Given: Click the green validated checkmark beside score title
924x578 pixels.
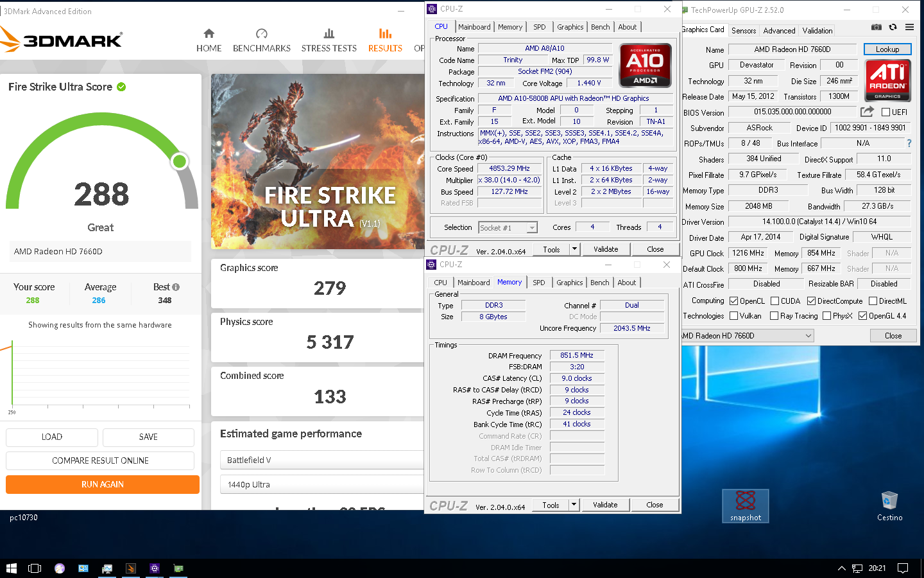Looking at the screenshot, I should (121, 87).
